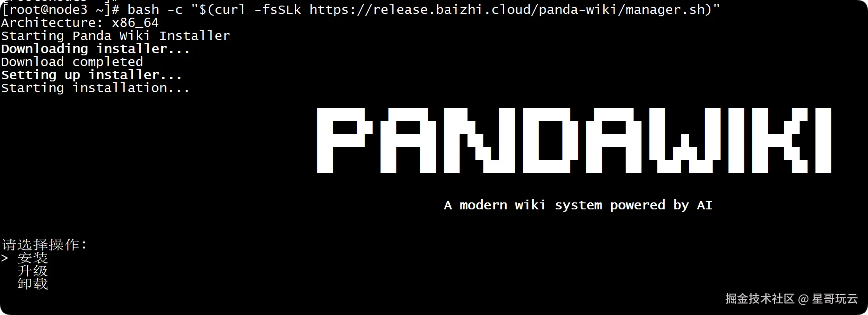Select the 安装 install option
The height and width of the screenshot is (315, 868).
coord(33,258)
